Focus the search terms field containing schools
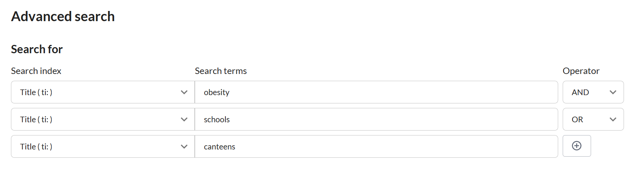Image resolution: width=644 pixels, height=177 pixels. 376,120
